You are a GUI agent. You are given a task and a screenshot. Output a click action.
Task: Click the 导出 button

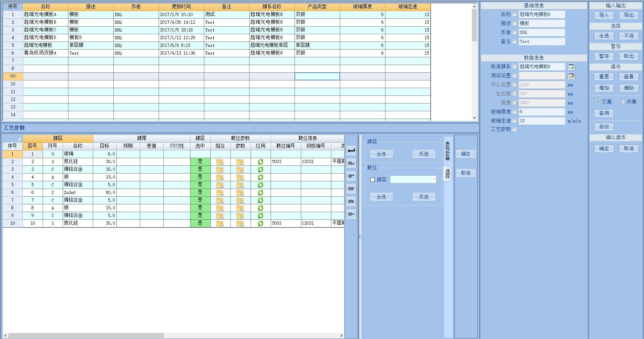(629, 15)
